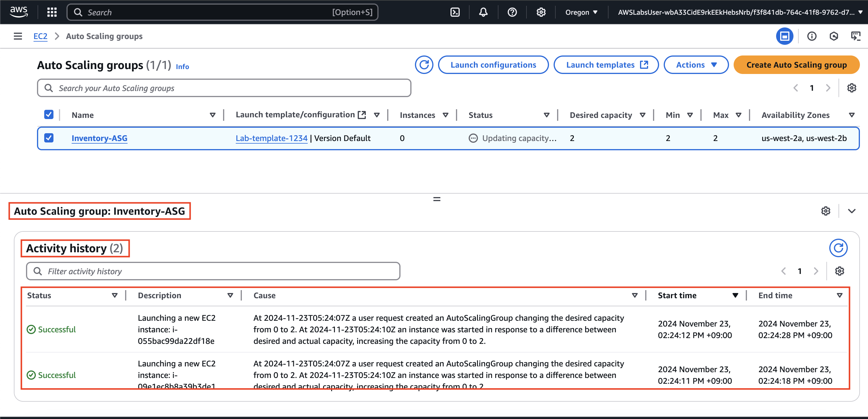Sort by Start time column header

click(x=677, y=295)
